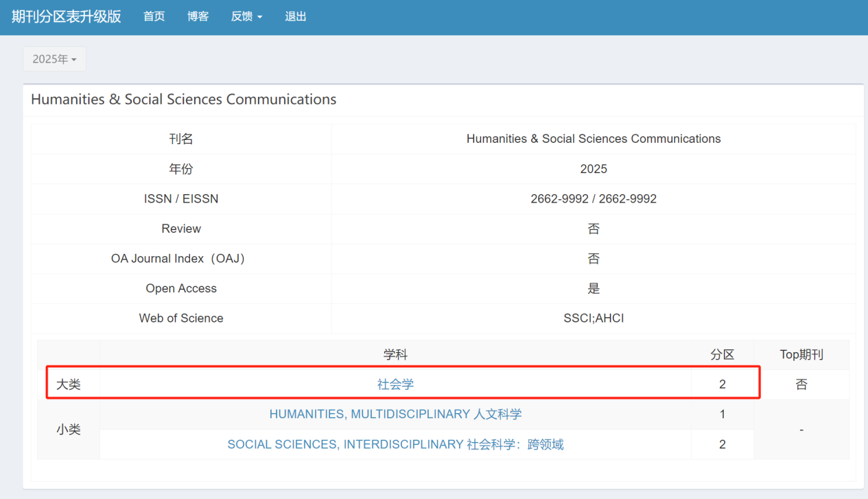Click 分区 value 2 for SOCIAL SCIENCES, INTERDISCIPLINARY
This screenshot has height=499, width=868.
tap(723, 444)
